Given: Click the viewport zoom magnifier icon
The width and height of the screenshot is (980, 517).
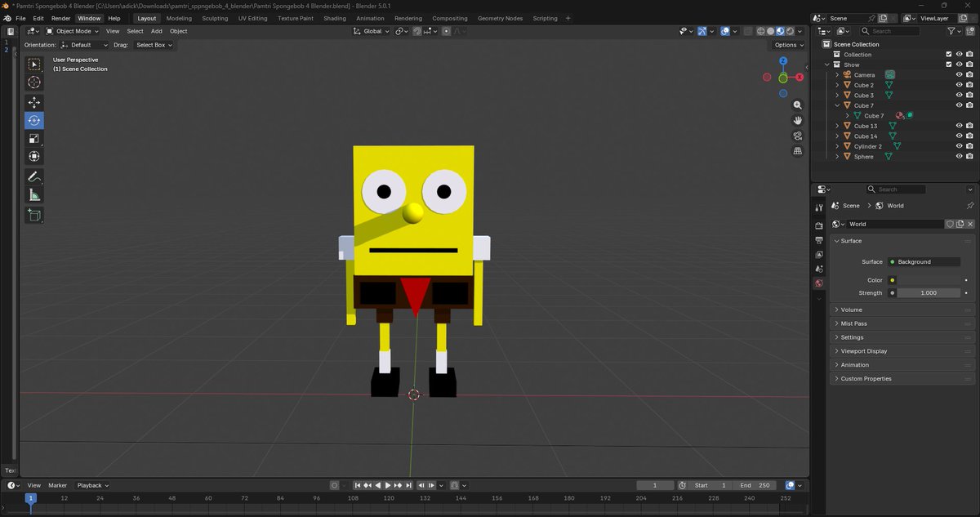Looking at the screenshot, I should [x=798, y=105].
